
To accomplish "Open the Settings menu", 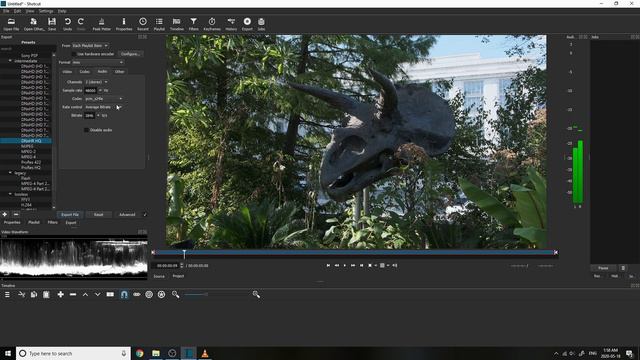I will [x=46, y=11].
